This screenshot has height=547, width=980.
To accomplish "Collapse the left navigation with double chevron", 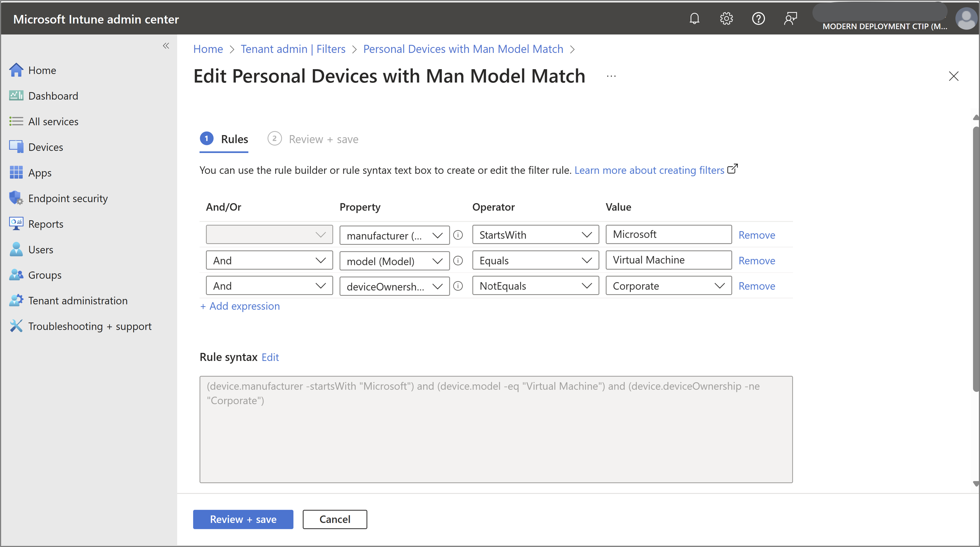I will pos(166,46).
